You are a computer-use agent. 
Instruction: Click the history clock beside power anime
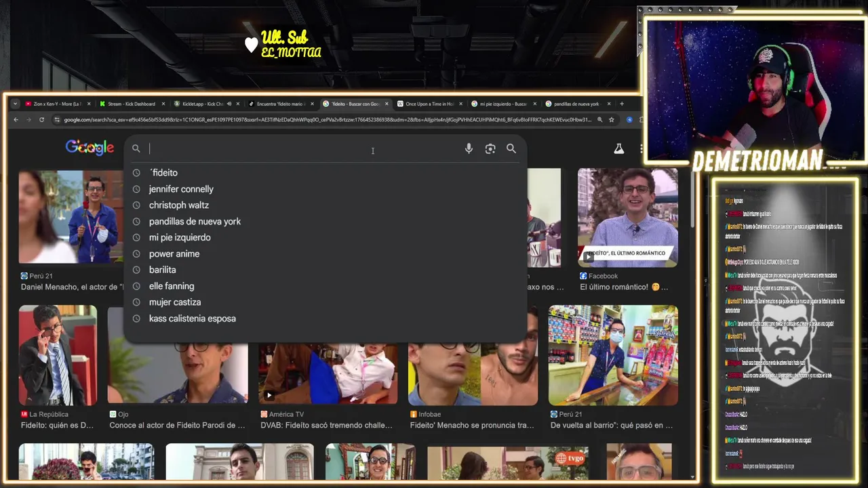pyautogui.click(x=136, y=254)
